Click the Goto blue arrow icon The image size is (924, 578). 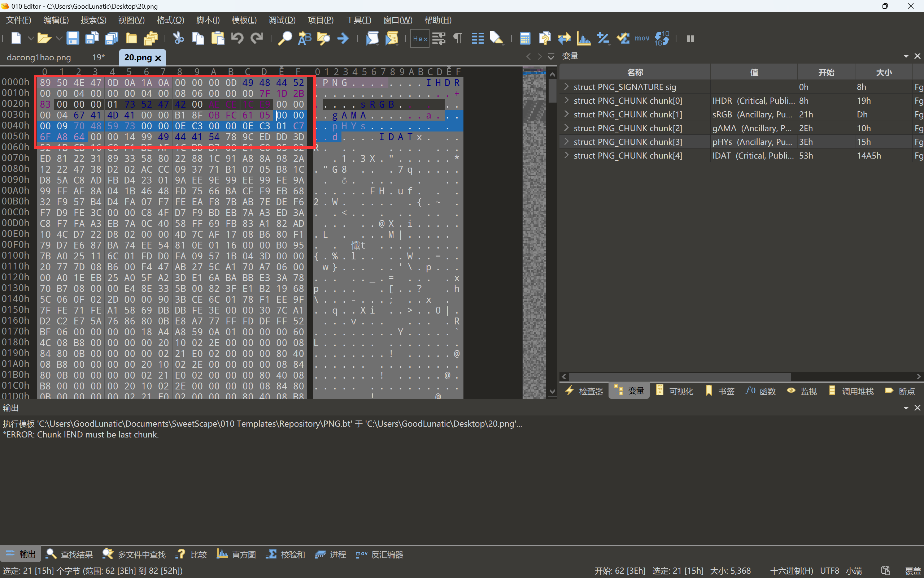click(343, 38)
